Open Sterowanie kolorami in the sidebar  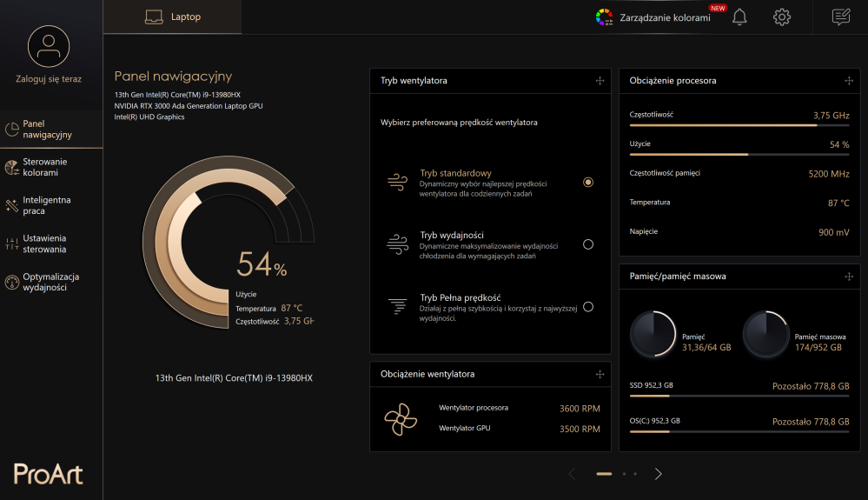click(x=51, y=167)
